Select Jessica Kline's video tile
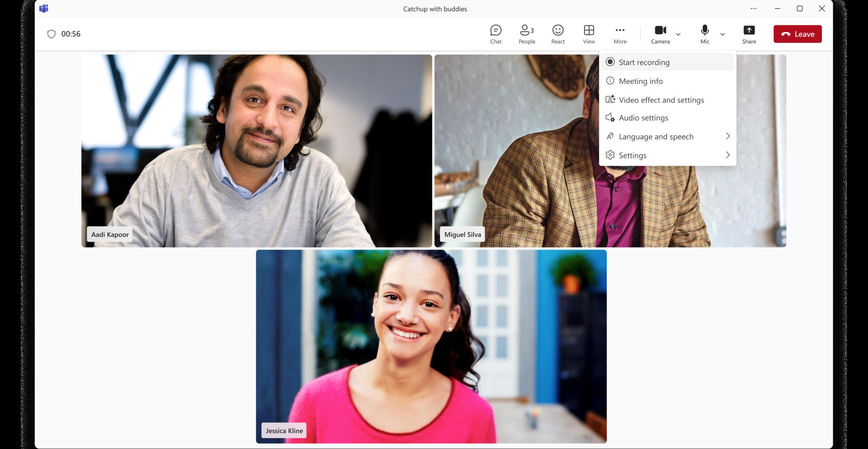Screen dimensions: 868x449 (x=431, y=346)
